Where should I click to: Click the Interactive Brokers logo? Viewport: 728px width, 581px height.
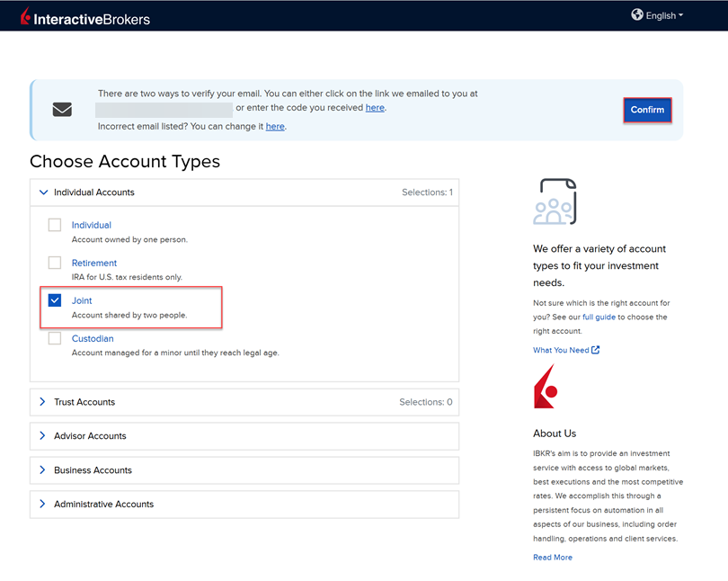click(x=85, y=17)
